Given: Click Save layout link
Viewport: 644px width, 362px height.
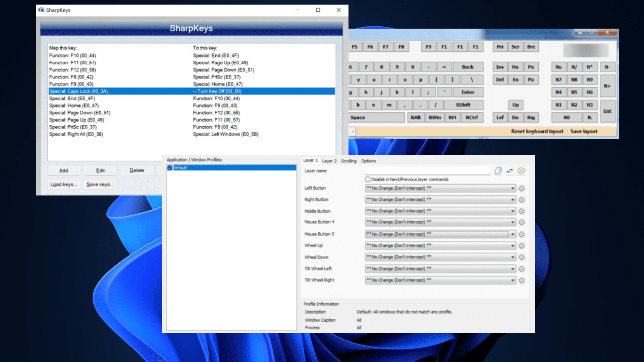Looking at the screenshot, I should 584,131.
